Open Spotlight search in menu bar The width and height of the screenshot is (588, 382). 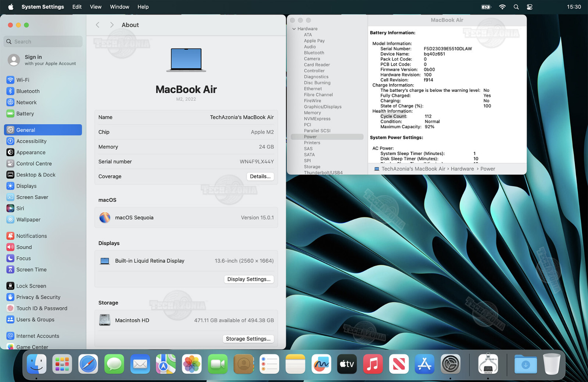[x=516, y=7]
